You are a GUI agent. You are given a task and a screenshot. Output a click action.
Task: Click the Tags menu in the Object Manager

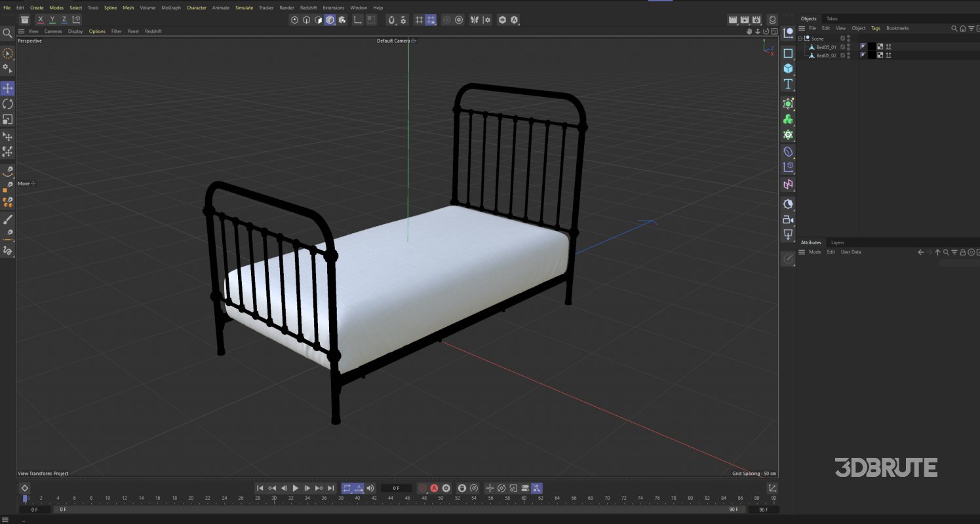[x=875, y=28]
